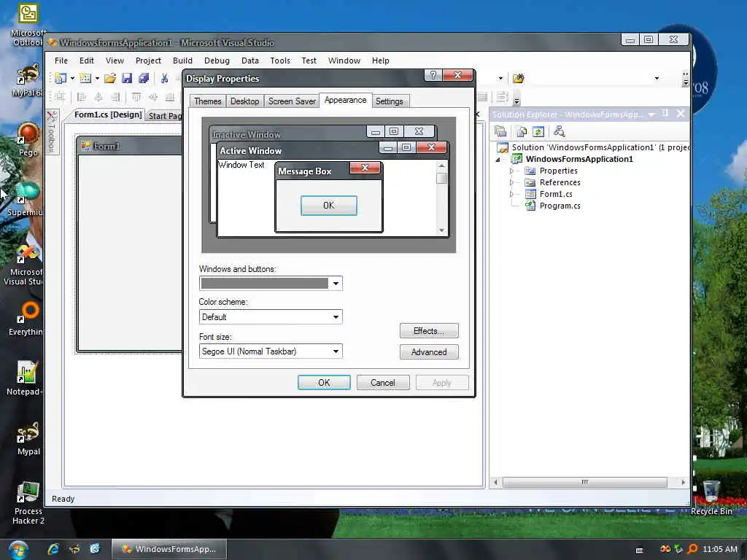Click View Class Diagram icon

(560, 131)
